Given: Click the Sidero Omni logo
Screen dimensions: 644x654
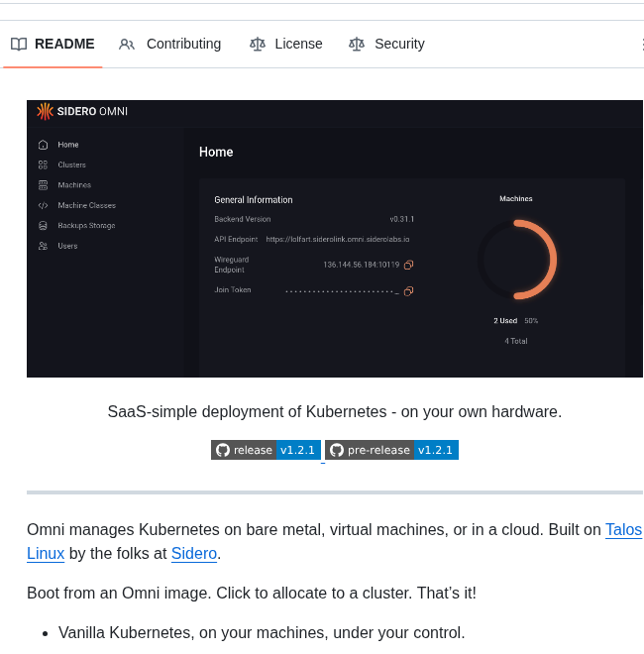Looking at the screenshot, I should tap(82, 111).
